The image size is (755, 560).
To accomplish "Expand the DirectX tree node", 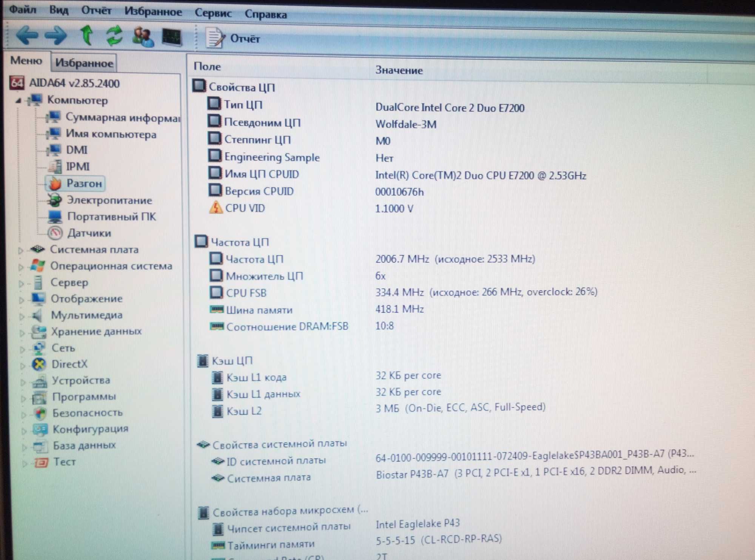I will [x=23, y=366].
